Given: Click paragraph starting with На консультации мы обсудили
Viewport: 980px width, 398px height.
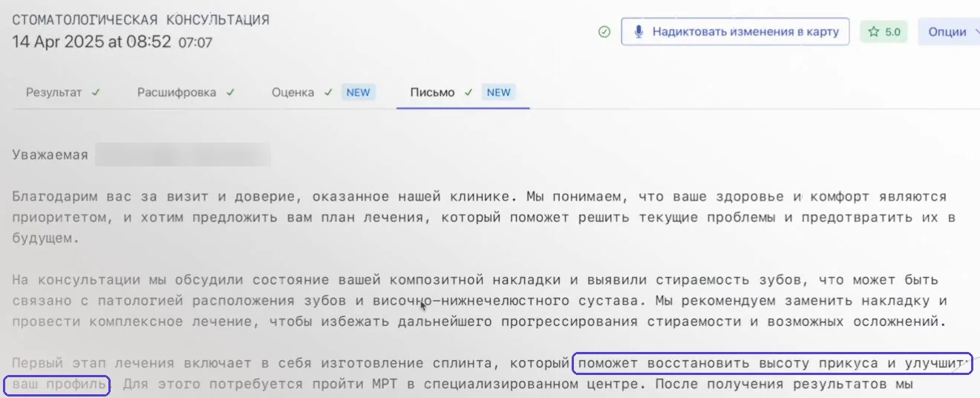Looking at the screenshot, I should coord(481,301).
